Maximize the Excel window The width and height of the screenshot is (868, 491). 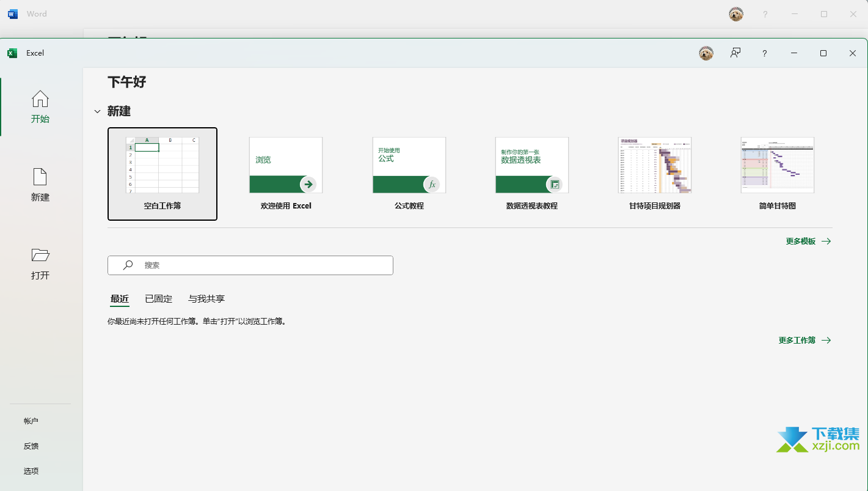point(823,53)
